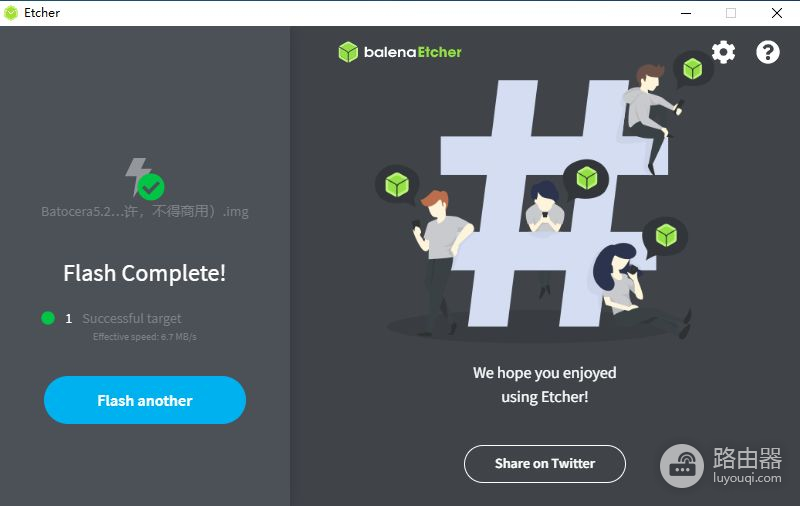This screenshot has height=506, width=800.
Task: Click cube bubble above woman on phone
Action: coord(665,237)
